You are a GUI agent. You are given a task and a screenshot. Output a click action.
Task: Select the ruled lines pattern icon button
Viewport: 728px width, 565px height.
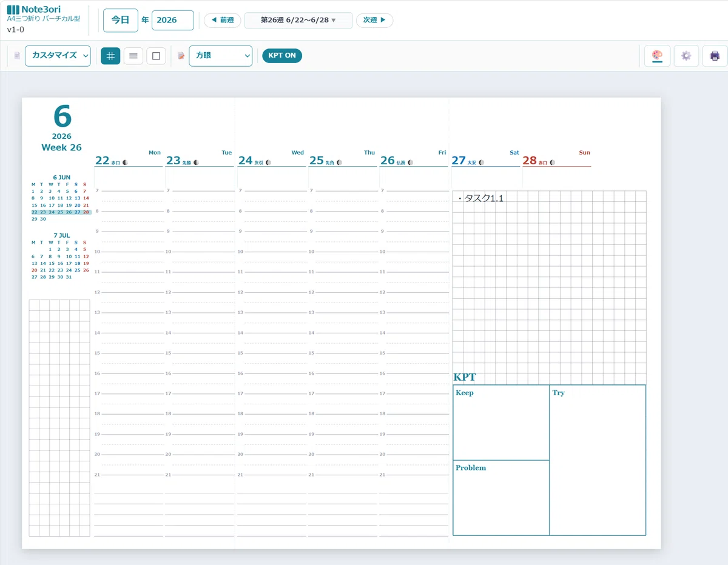pos(133,56)
